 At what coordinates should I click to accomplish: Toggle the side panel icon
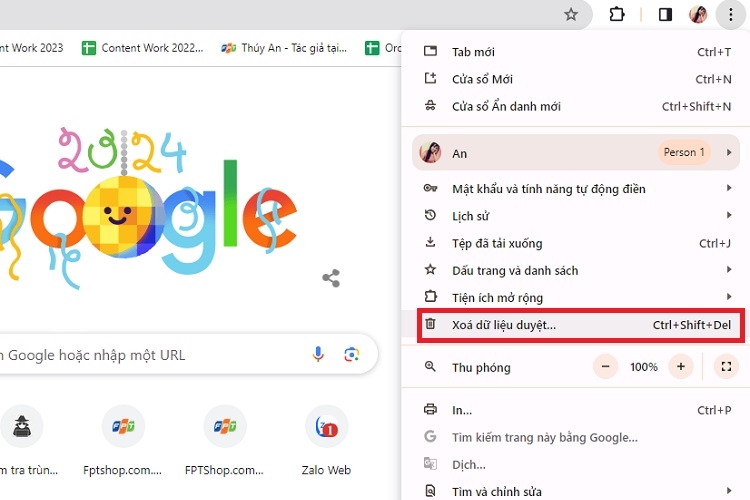click(665, 14)
